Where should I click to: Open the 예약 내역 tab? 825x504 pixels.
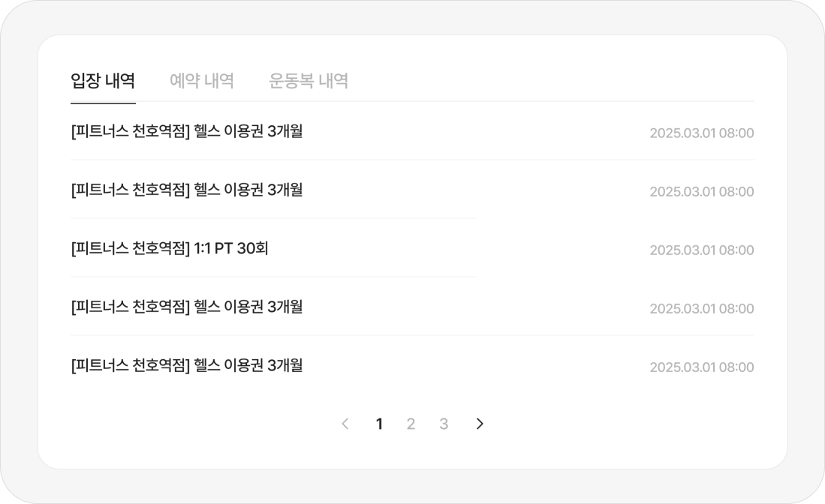[x=202, y=80]
